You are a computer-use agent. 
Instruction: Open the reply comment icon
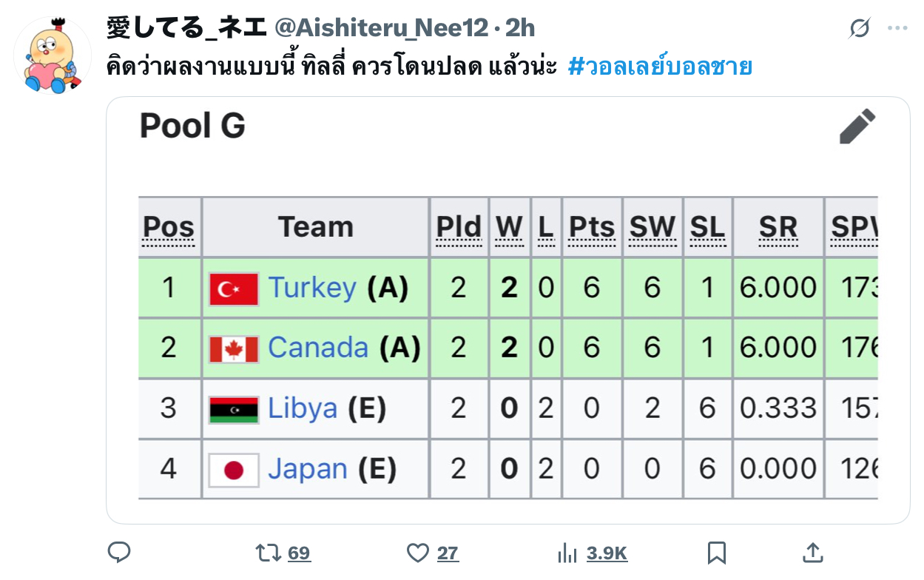119,553
